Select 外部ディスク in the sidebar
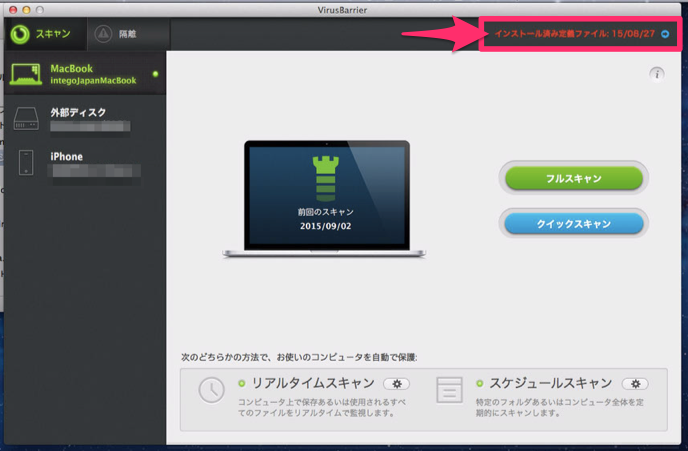This screenshot has width=688, height=451. coord(85,118)
